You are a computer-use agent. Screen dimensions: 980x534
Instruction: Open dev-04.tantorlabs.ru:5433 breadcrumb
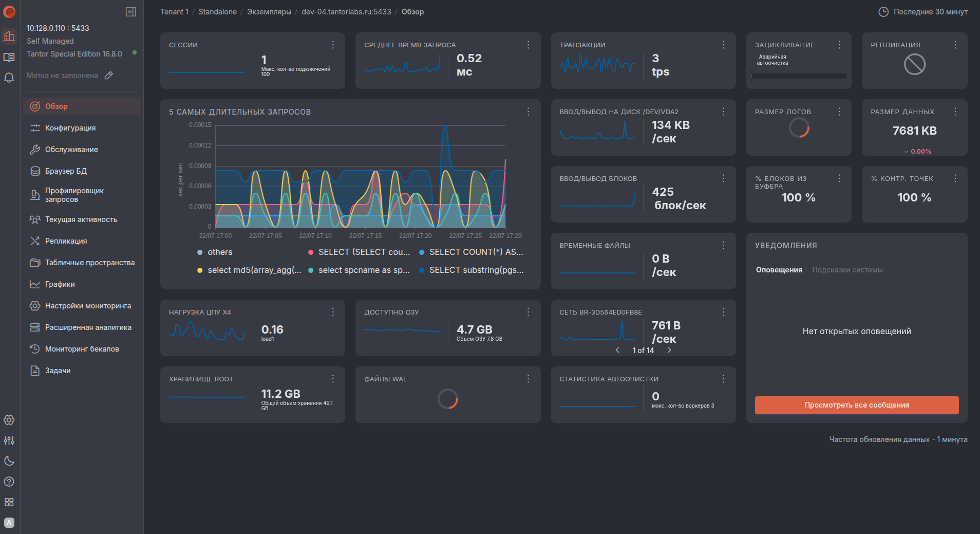point(346,12)
